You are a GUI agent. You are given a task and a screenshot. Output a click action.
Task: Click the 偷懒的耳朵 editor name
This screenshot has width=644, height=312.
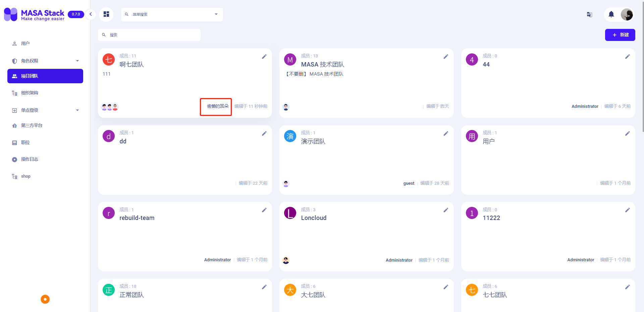click(218, 106)
